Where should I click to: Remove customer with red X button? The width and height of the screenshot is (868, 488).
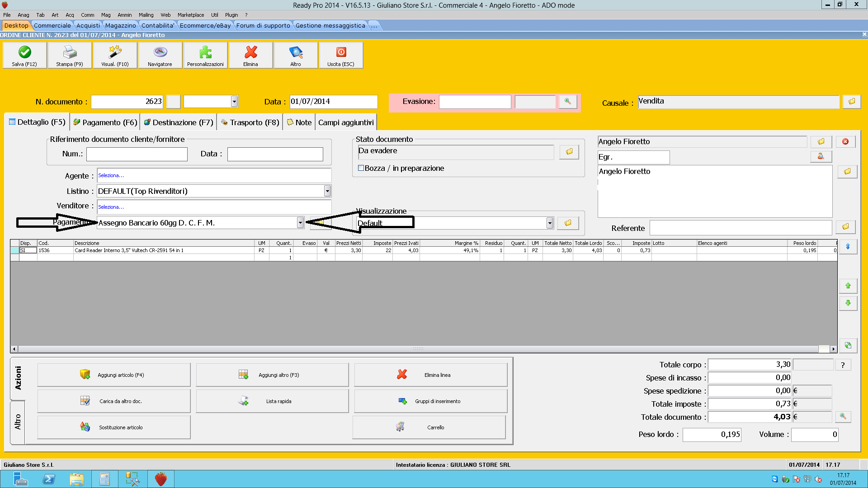coord(845,142)
